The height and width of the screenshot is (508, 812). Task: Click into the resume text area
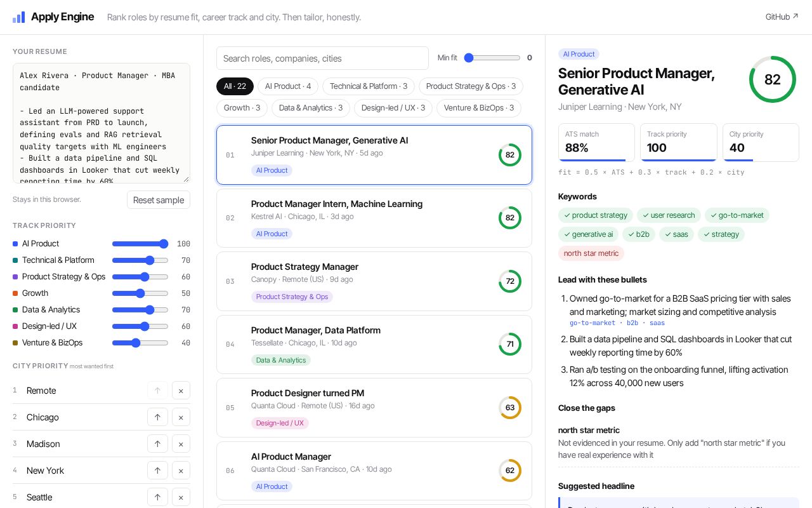[x=101, y=123]
